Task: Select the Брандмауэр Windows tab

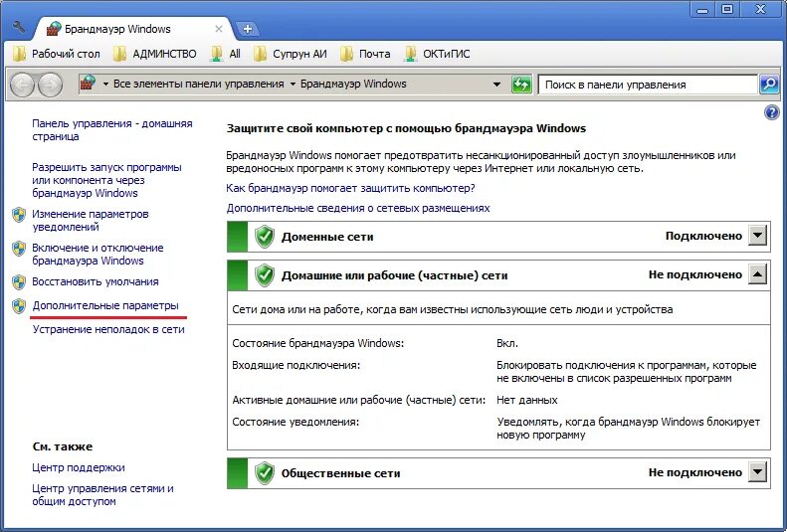Action: 132,29
